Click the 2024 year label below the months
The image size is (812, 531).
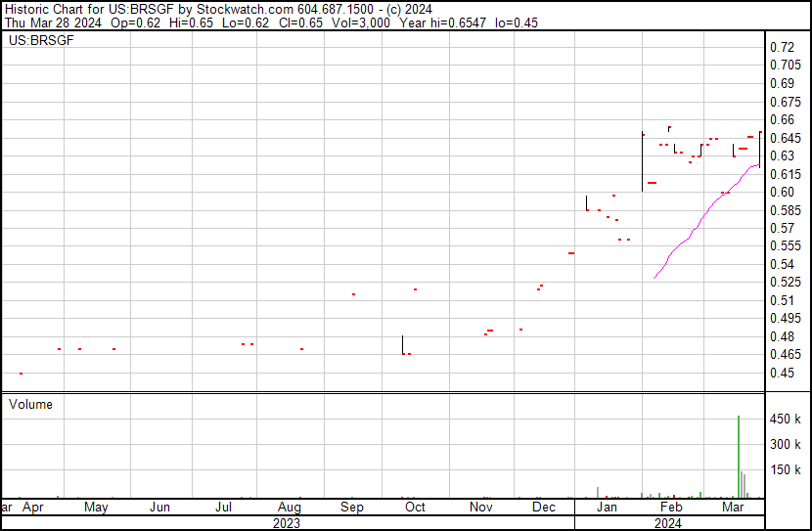[x=667, y=523]
